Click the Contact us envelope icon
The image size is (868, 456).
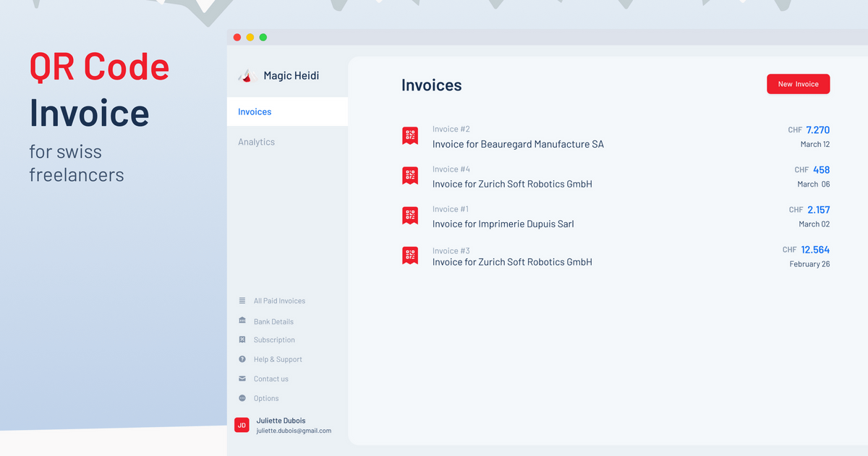[x=242, y=379]
